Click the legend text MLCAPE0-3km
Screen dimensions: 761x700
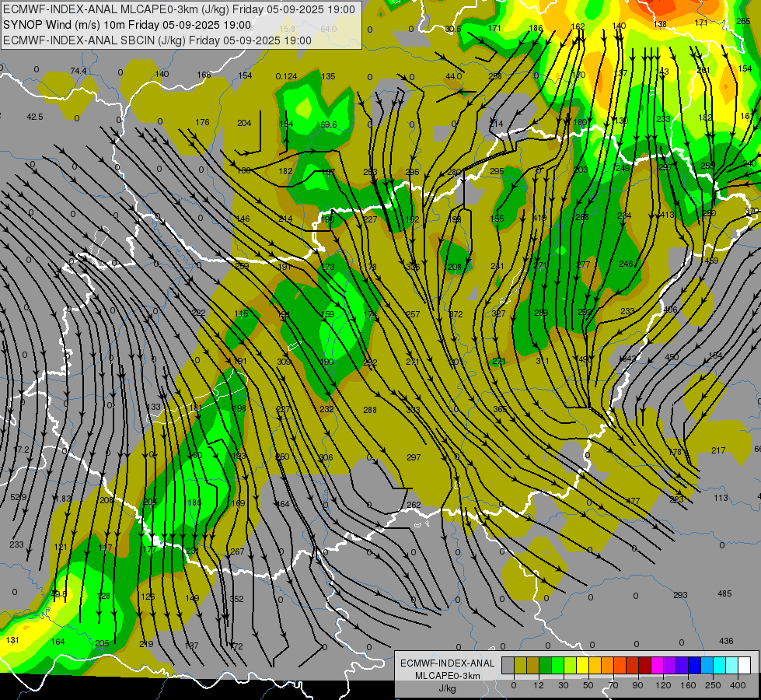click(x=448, y=676)
